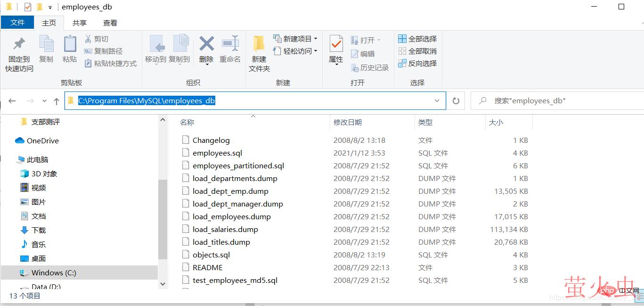Viewport: 644px width, 306px height.
Task: Open the 查看 ribbon tab
Action: point(110,23)
